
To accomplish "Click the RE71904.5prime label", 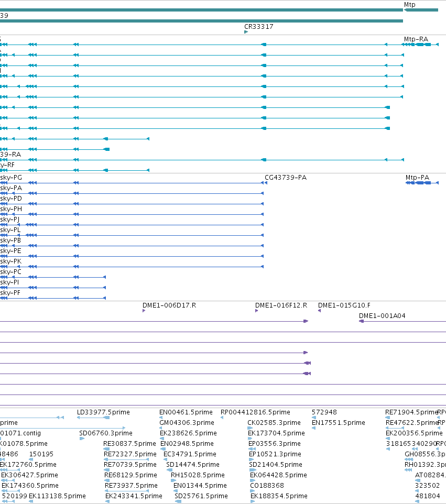I will click(411, 412).
